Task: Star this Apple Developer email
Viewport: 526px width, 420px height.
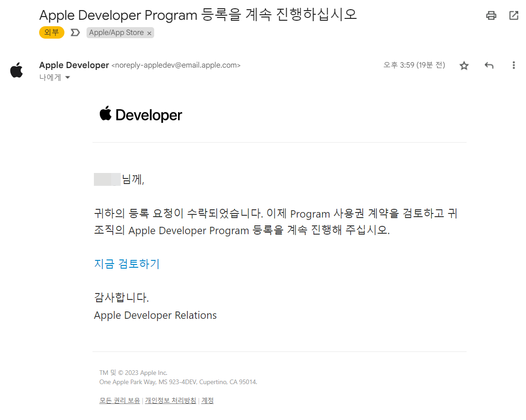Action: click(x=464, y=65)
